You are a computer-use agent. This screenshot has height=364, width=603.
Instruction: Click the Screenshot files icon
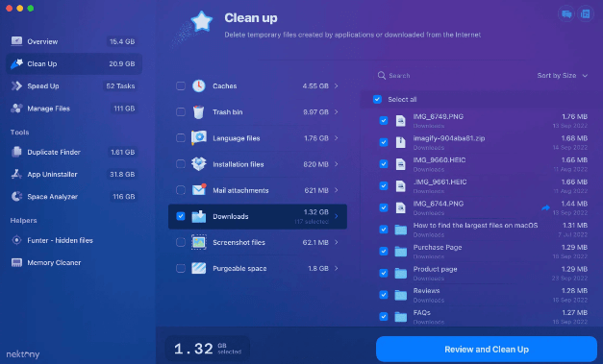click(199, 242)
